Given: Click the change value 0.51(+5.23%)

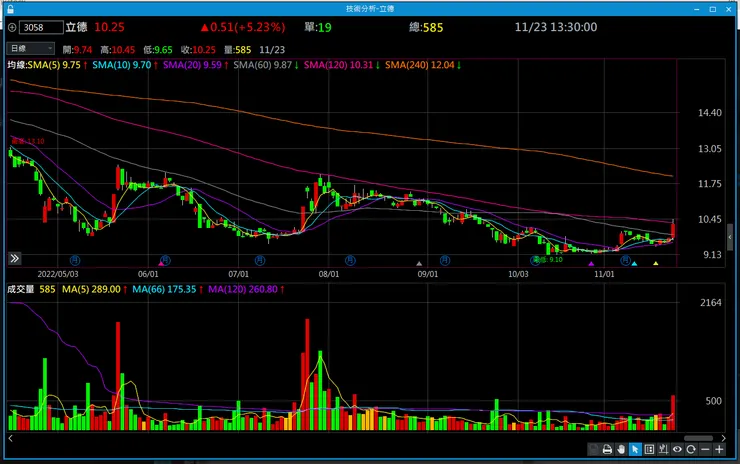Looking at the screenshot, I should click(x=243, y=27).
